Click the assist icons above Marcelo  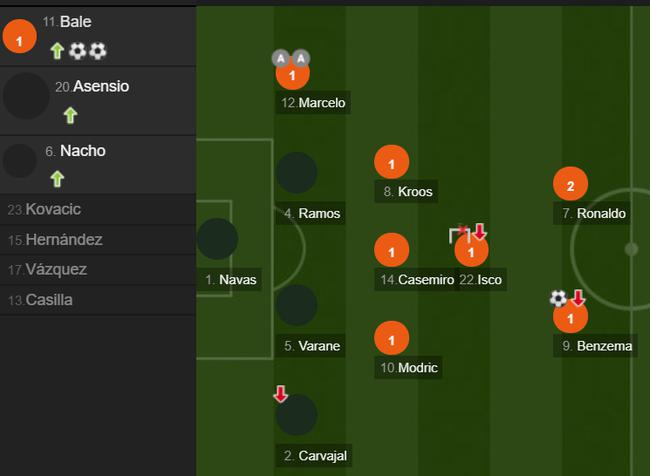click(292, 58)
